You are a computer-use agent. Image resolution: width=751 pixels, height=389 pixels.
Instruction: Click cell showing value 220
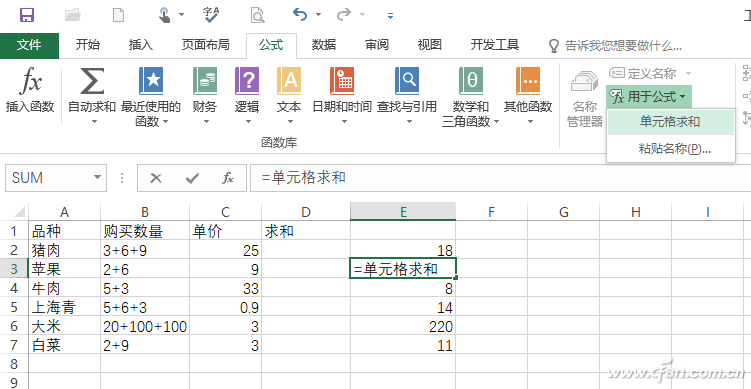click(403, 326)
